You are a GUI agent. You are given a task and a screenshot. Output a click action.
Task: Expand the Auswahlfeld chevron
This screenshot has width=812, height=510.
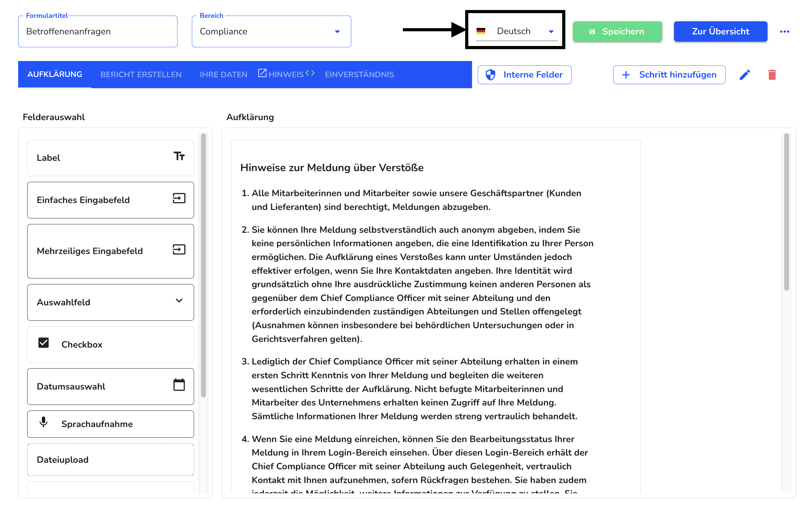[x=179, y=300]
